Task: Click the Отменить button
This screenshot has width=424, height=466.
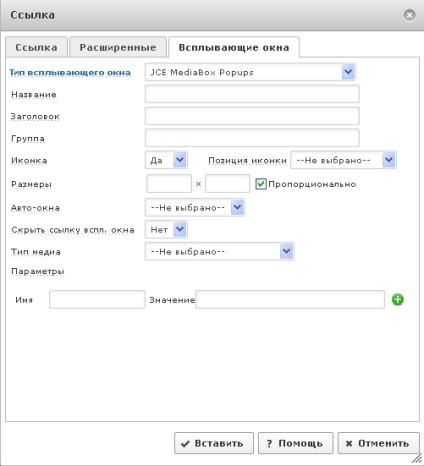Action: pos(378,443)
